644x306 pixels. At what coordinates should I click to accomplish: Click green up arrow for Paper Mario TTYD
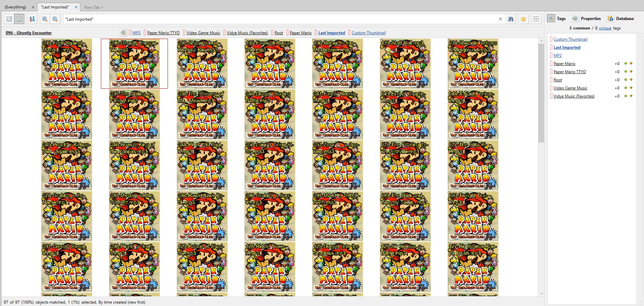pyautogui.click(x=626, y=72)
